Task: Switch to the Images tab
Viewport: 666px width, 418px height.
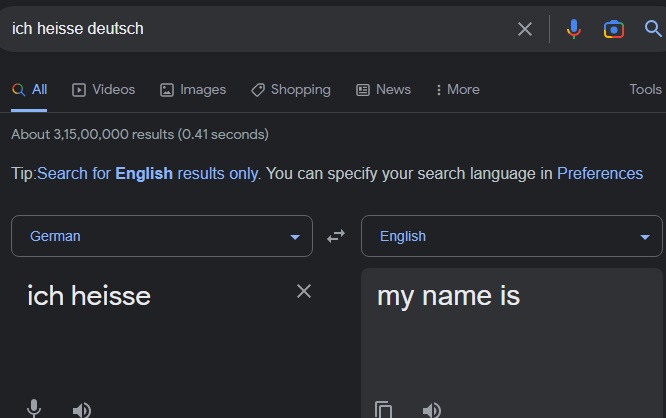Action: click(193, 90)
